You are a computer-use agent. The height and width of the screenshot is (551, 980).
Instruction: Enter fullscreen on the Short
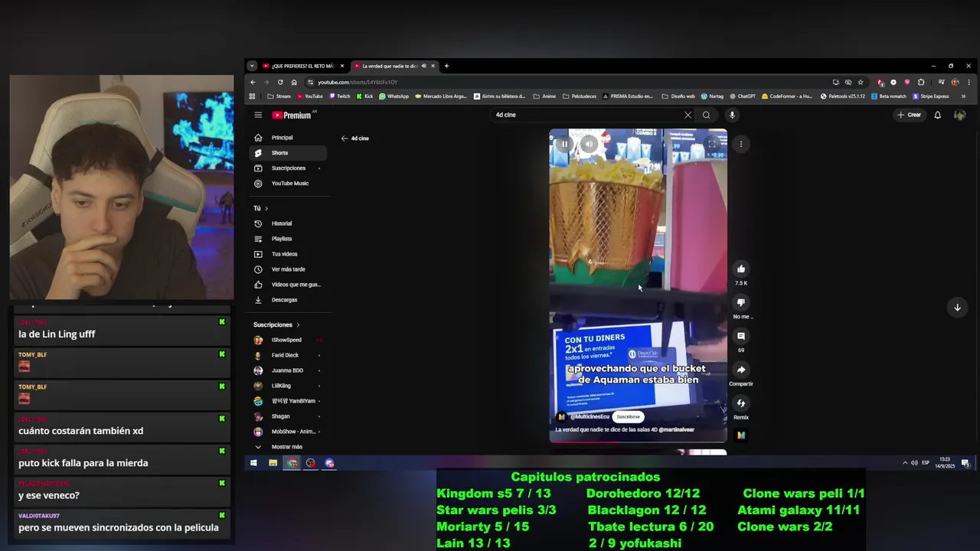pos(712,144)
